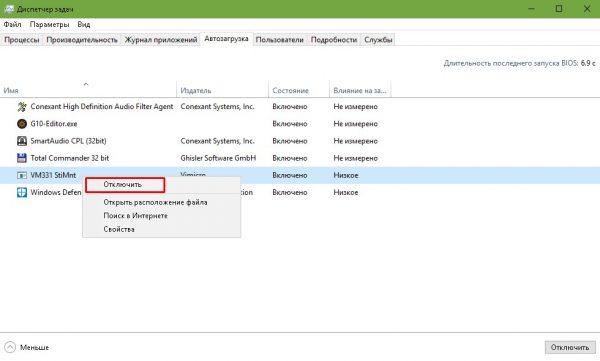Switch to the Процессы tab
This screenshot has width=600, height=361.
pos(22,40)
